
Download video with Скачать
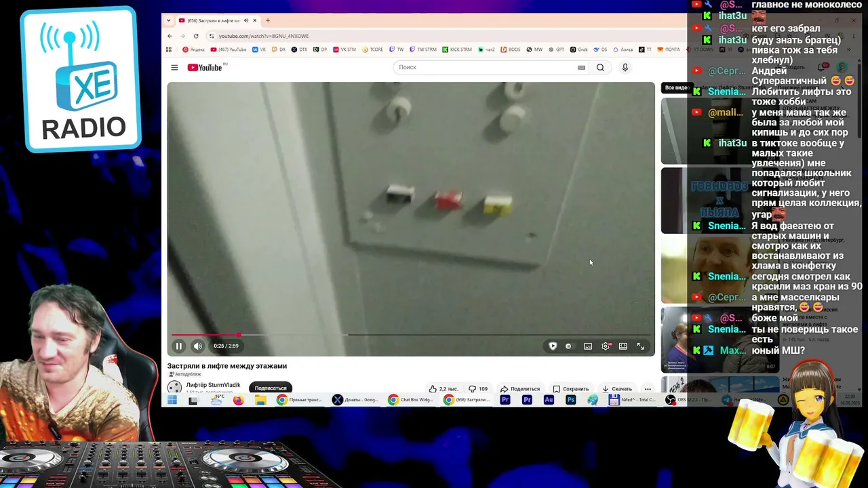616,389
